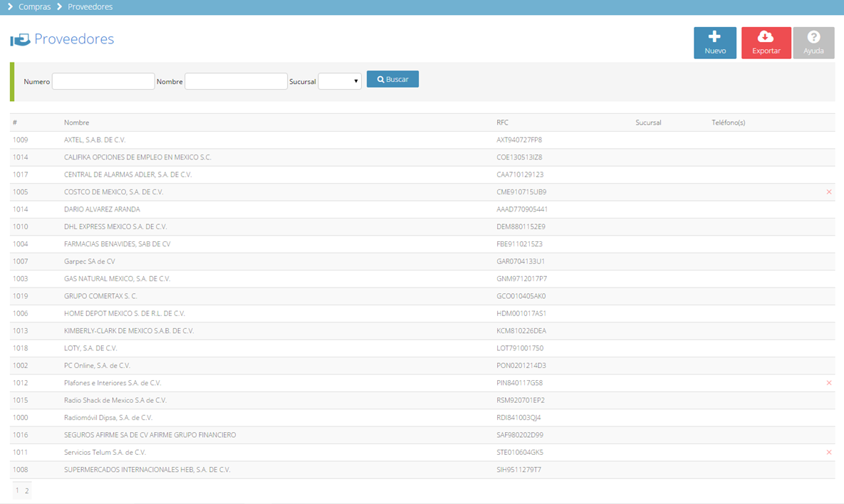Viewport: 844px width, 504px height.
Task: Click supplier number 1000
Action: point(21,417)
